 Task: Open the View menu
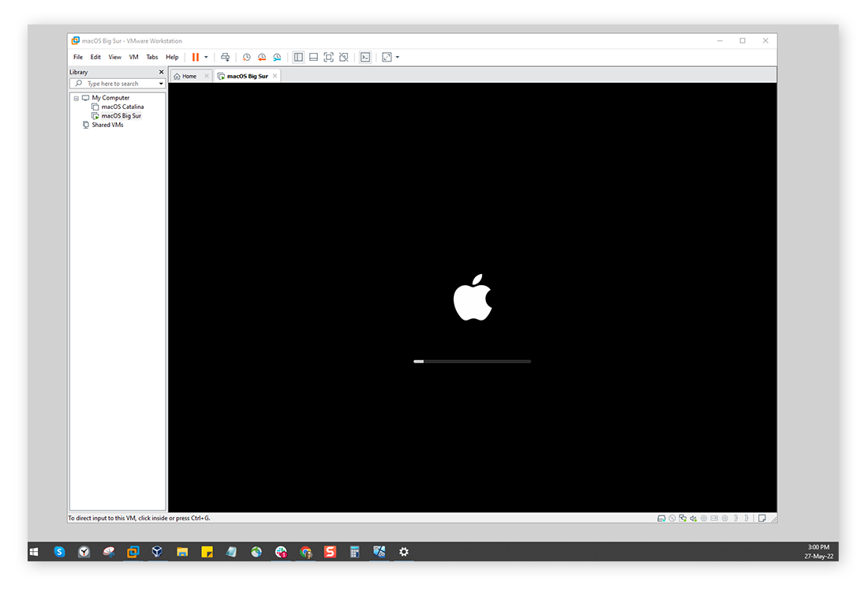tap(114, 57)
